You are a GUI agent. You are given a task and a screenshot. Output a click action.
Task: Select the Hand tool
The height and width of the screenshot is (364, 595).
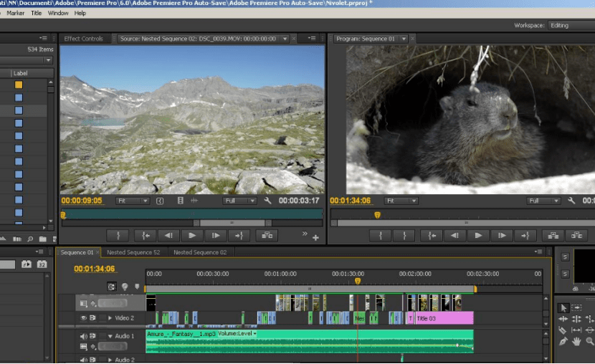(x=577, y=342)
